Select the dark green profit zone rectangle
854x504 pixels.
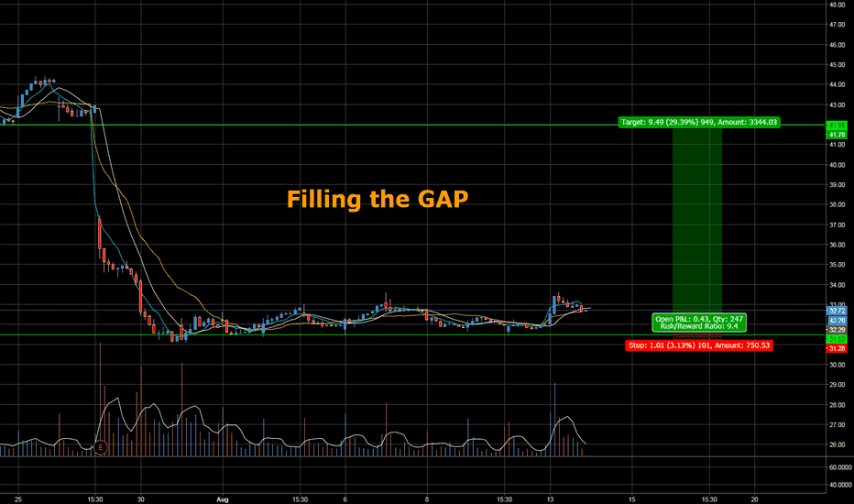point(697,219)
